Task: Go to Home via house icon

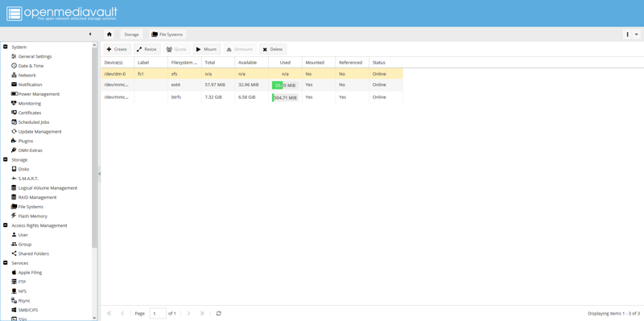Action: (x=109, y=35)
